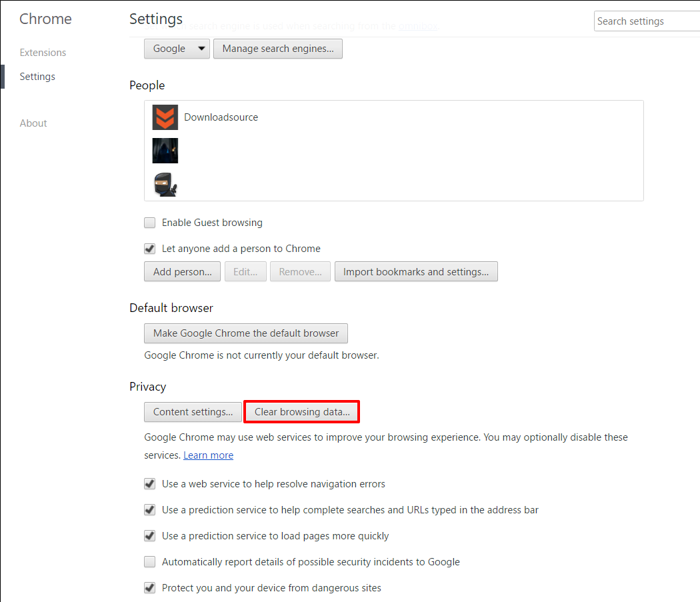Click 'Google Chrome is not currently your default browser' text

coord(261,355)
